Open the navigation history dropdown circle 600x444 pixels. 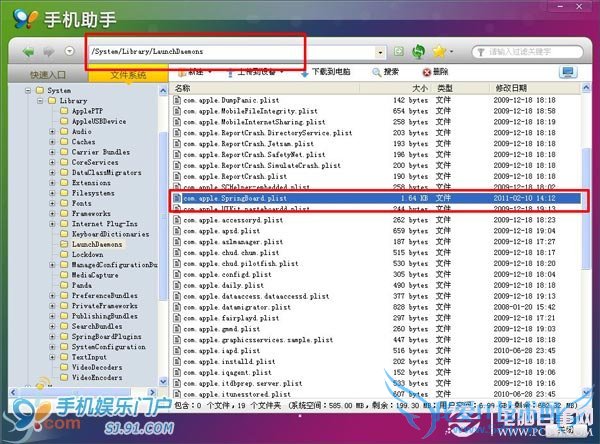point(69,51)
